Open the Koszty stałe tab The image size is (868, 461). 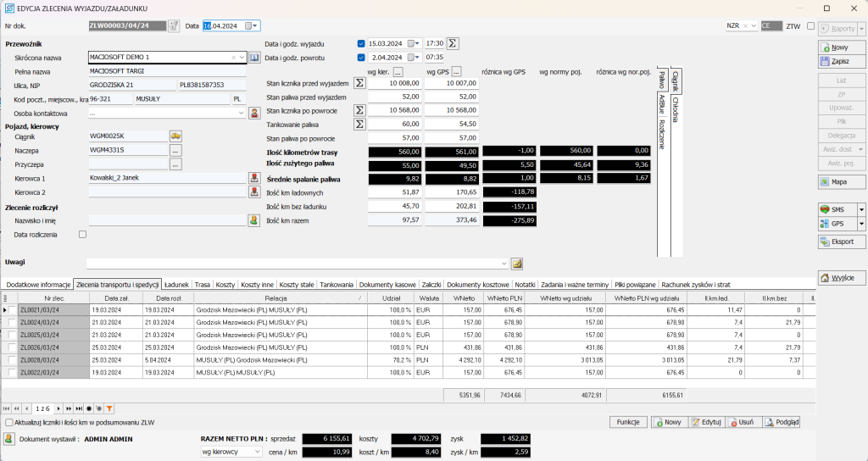pyautogui.click(x=297, y=285)
